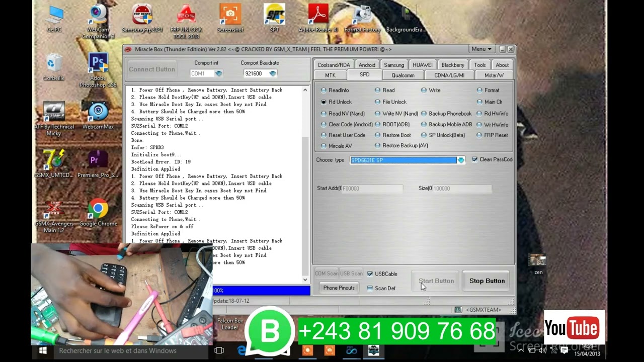
Task: Choose the File Unlock radio option
Action: (390, 102)
